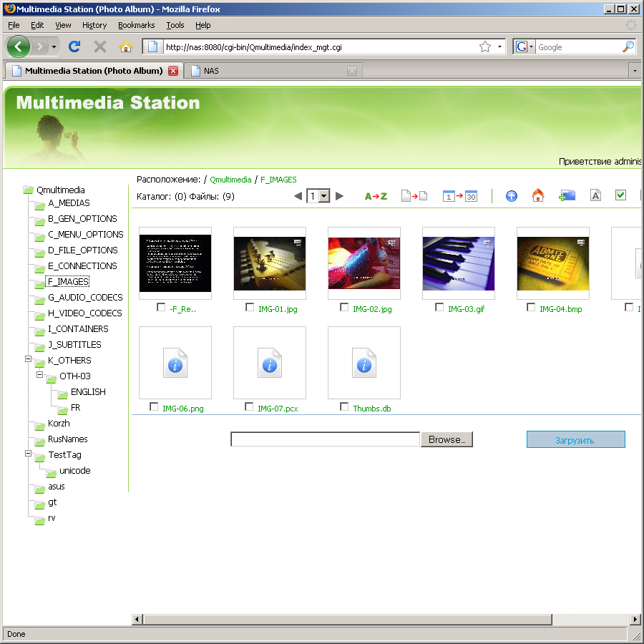
Task: Collapse the TestTag tree node
Action: point(28,454)
